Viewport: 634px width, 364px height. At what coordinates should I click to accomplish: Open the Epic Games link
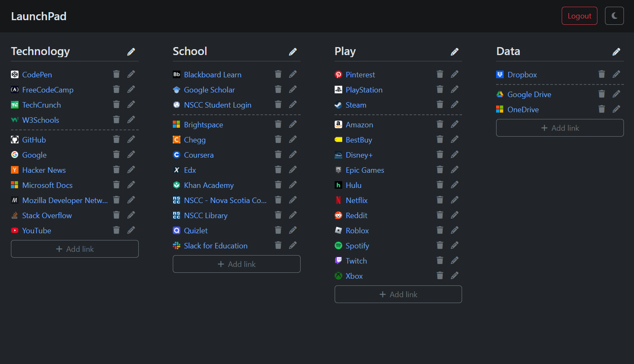[x=365, y=170]
